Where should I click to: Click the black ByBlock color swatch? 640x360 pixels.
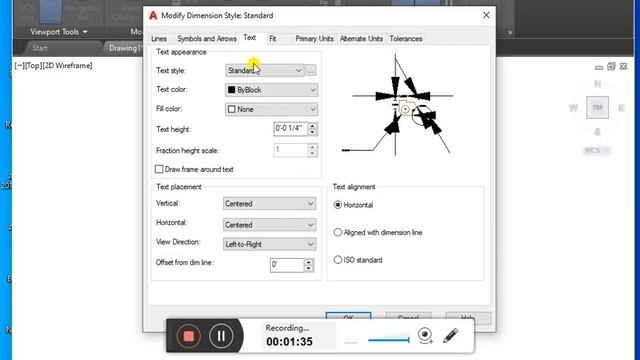(231, 90)
